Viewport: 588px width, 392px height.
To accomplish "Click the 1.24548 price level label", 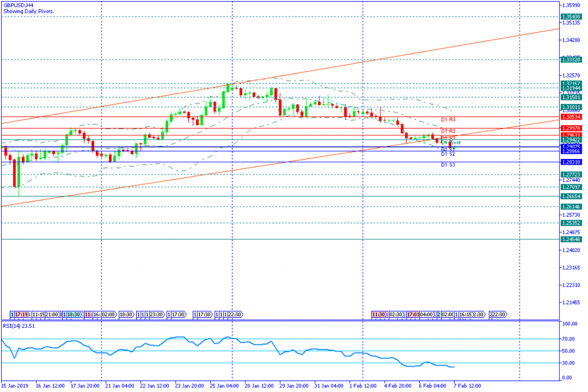I will coord(572,239).
